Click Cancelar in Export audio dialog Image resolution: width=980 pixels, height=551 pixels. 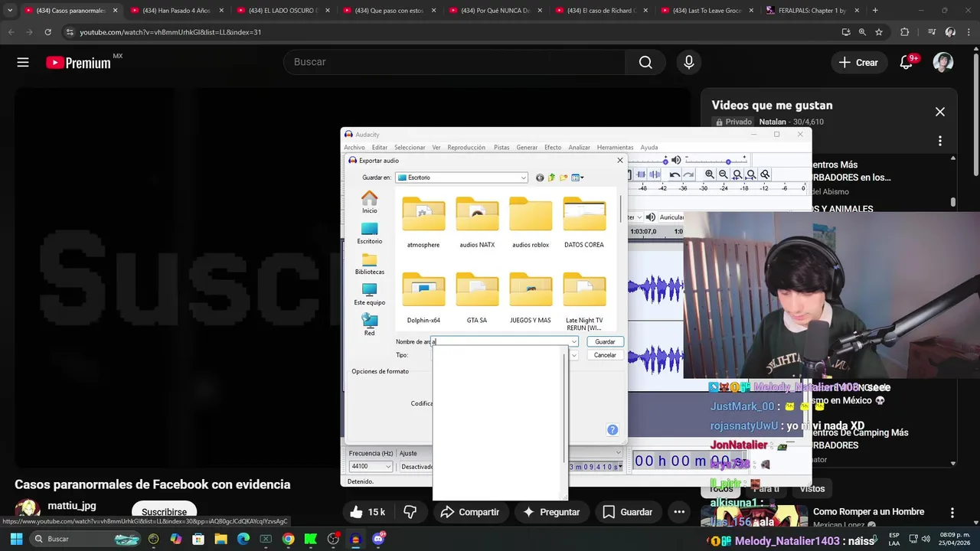tap(605, 355)
